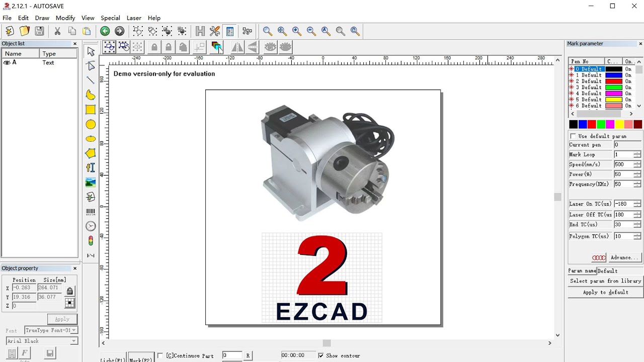Select the Line drawing tool
This screenshot has height=362, width=644.
tap(91, 80)
